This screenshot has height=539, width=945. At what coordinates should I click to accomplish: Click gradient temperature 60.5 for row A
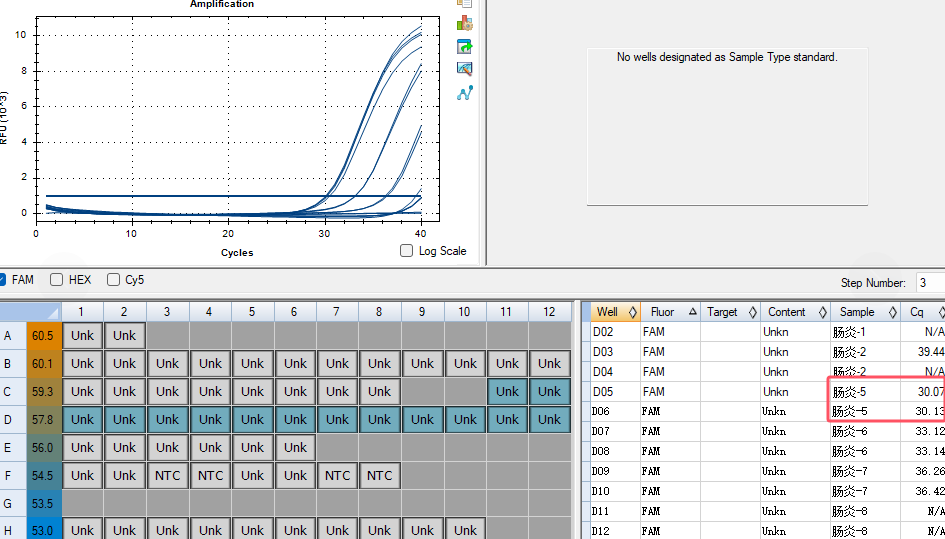coord(43,336)
